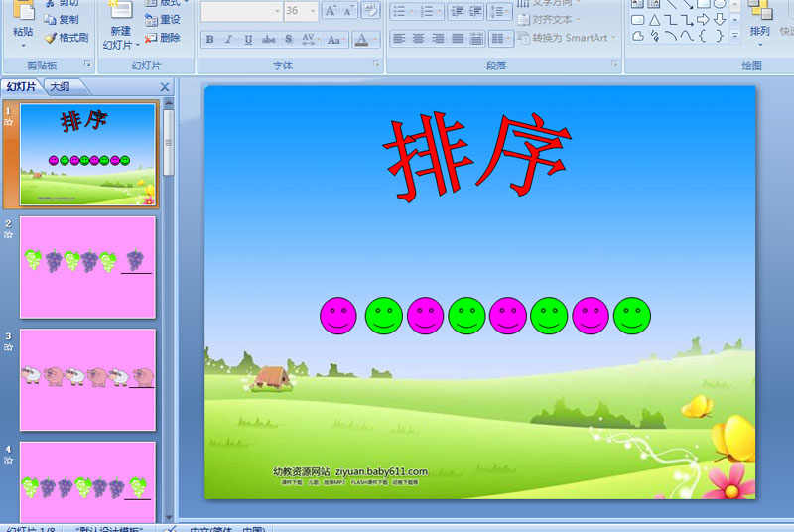Click the Format Painter (格式刷) brush icon

51,38
